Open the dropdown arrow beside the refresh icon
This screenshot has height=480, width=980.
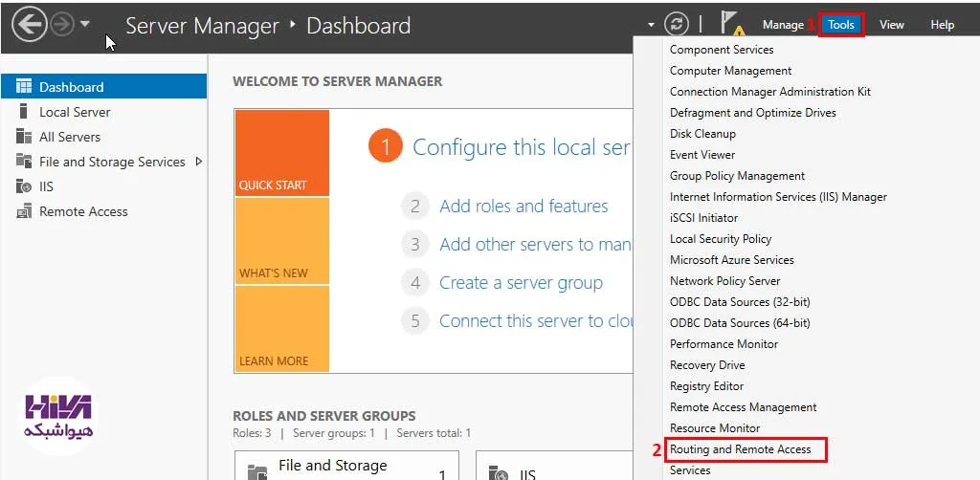(x=651, y=25)
